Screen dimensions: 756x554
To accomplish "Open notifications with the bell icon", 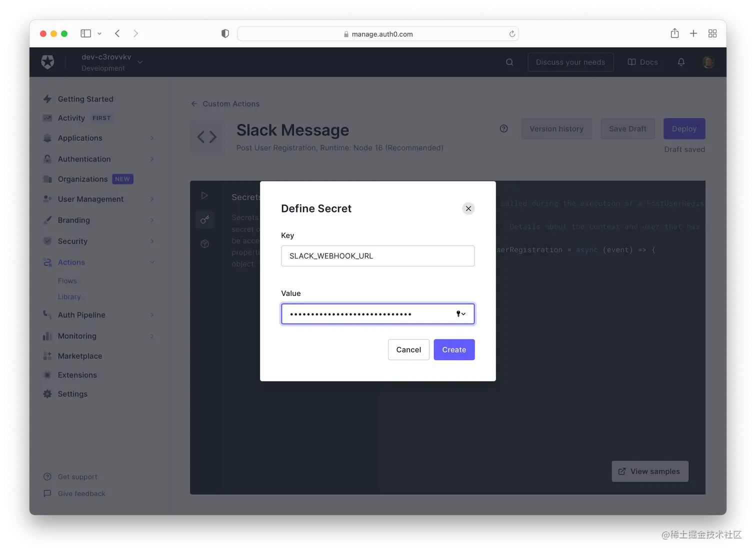I will point(681,62).
